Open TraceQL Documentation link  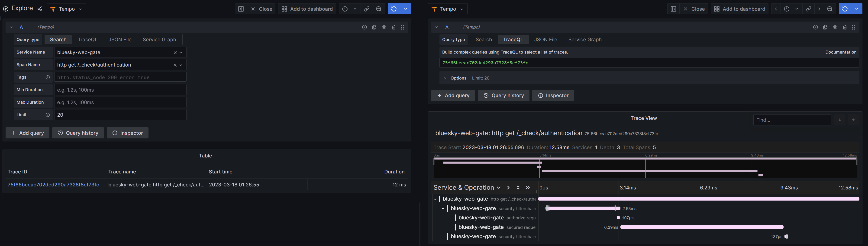pyautogui.click(x=841, y=52)
